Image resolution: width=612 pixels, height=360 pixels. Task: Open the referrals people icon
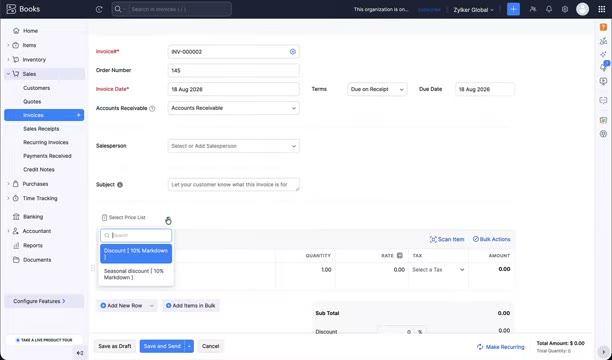point(533,9)
